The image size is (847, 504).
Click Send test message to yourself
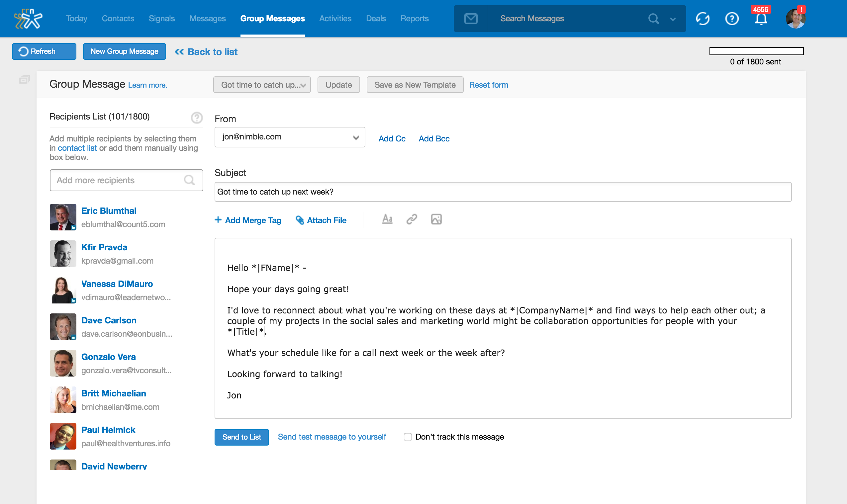tap(331, 437)
